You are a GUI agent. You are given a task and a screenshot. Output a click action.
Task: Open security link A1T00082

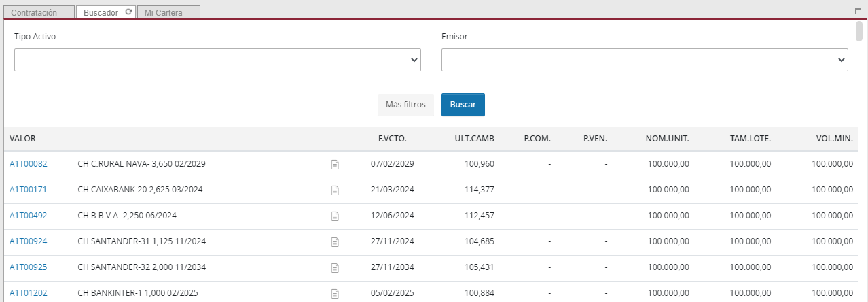[x=29, y=164]
